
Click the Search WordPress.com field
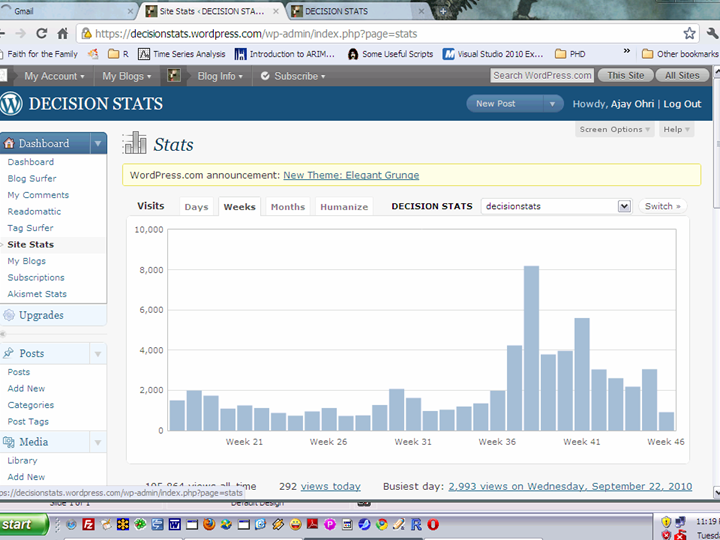[542, 76]
